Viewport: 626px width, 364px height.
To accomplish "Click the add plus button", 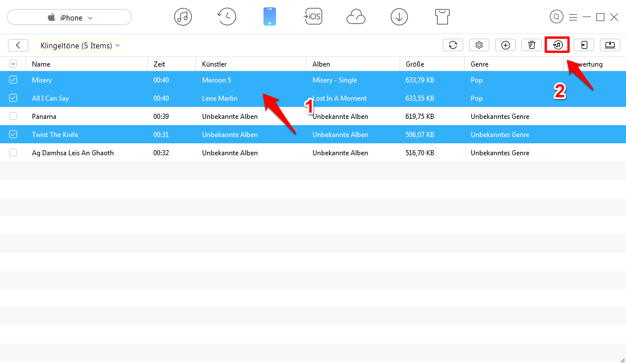I will click(505, 45).
